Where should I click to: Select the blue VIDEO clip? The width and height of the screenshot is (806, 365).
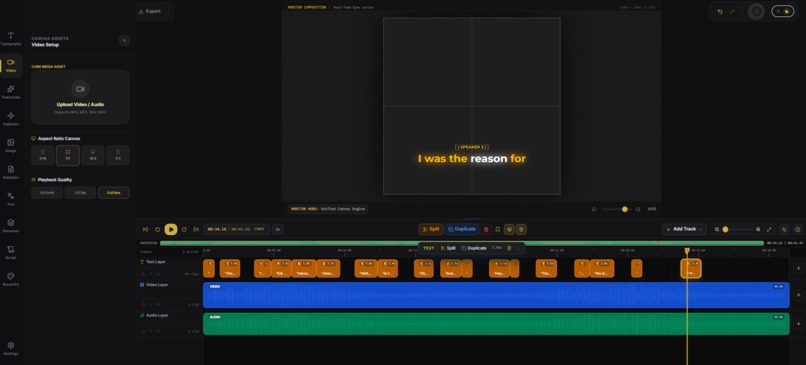(496, 295)
